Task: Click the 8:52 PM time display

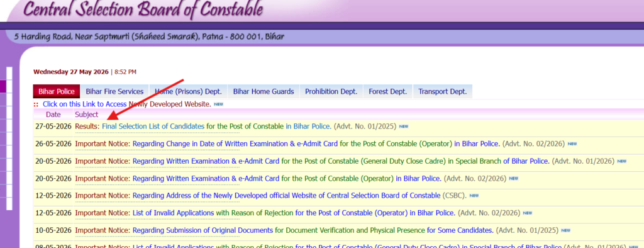Action: (x=125, y=72)
